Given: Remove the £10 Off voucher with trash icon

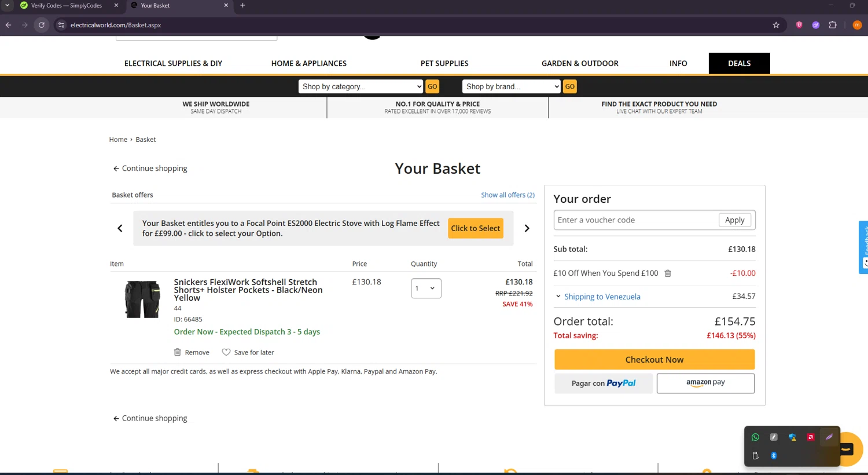Looking at the screenshot, I should pyautogui.click(x=668, y=273).
